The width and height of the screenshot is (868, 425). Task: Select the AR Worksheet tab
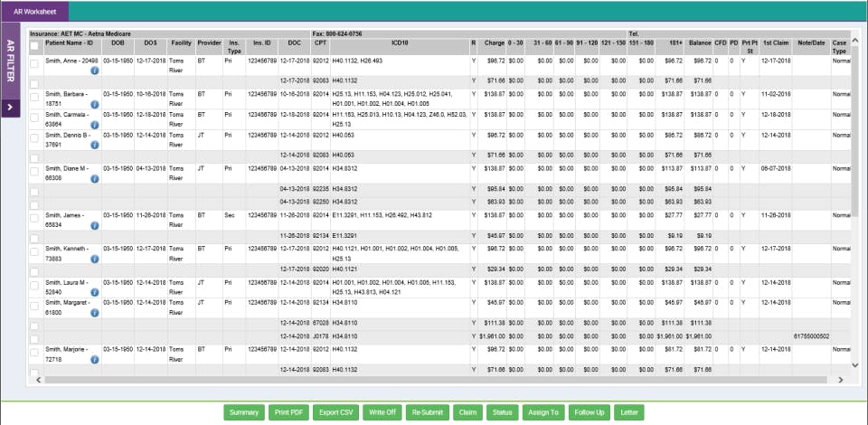(x=34, y=11)
